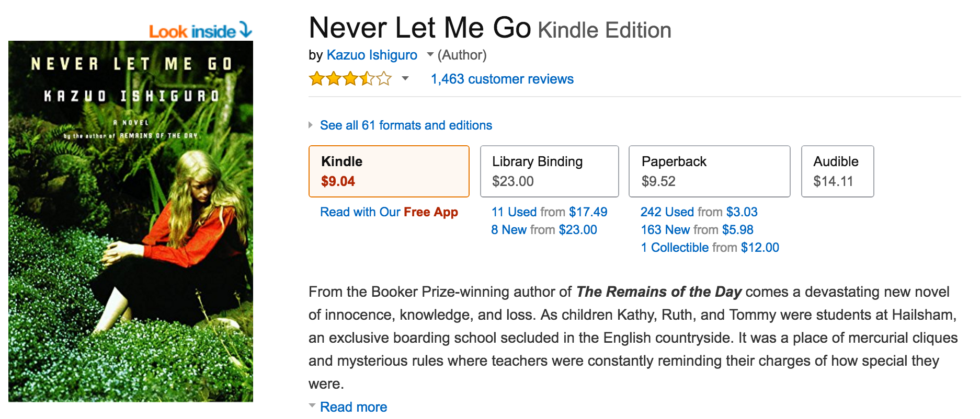View 163 New from $5.98 offers
The width and height of the screenshot is (980, 419).
pos(697,230)
